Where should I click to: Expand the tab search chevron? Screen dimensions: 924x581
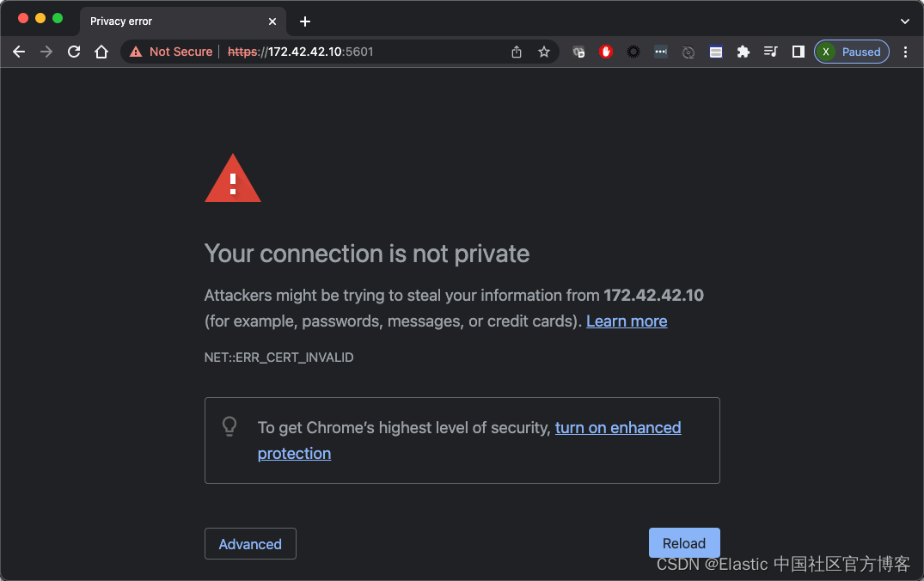905,21
